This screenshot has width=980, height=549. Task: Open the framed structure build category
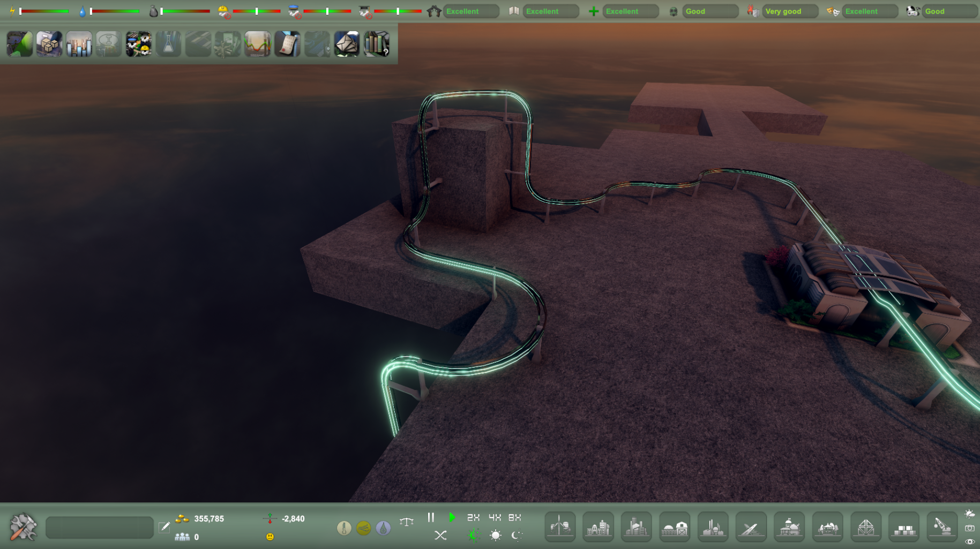coord(866,527)
